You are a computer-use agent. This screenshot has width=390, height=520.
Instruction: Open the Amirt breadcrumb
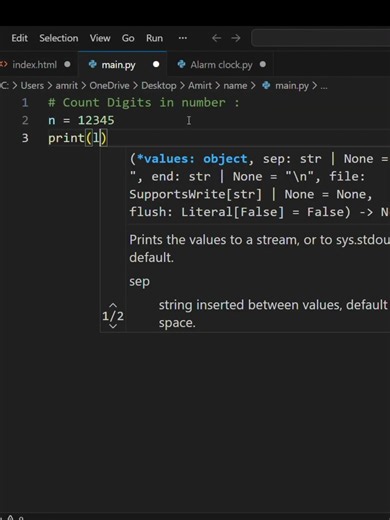click(x=200, y=86)
